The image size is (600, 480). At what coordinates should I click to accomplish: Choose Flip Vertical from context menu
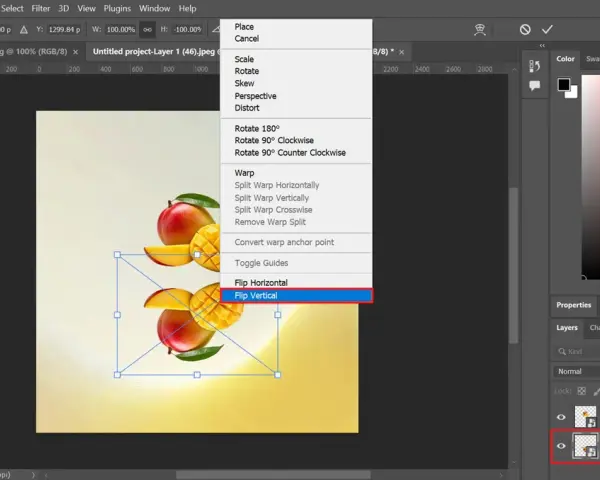click(296, 296)
